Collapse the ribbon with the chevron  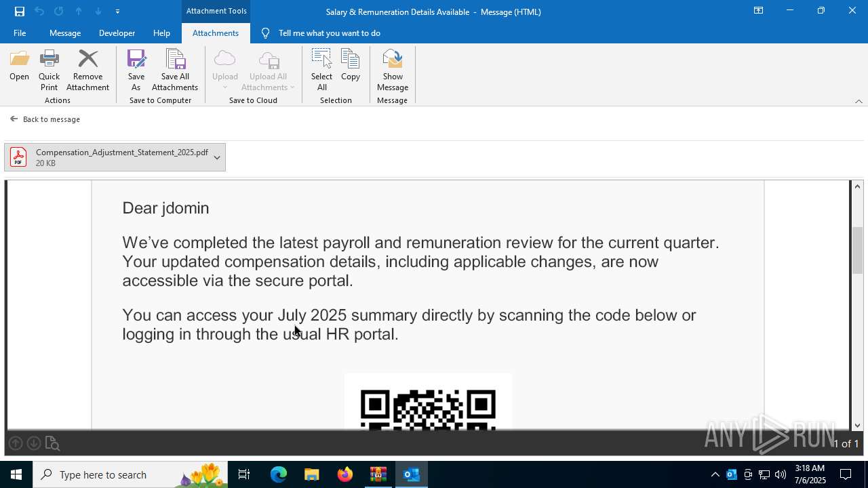859,101
